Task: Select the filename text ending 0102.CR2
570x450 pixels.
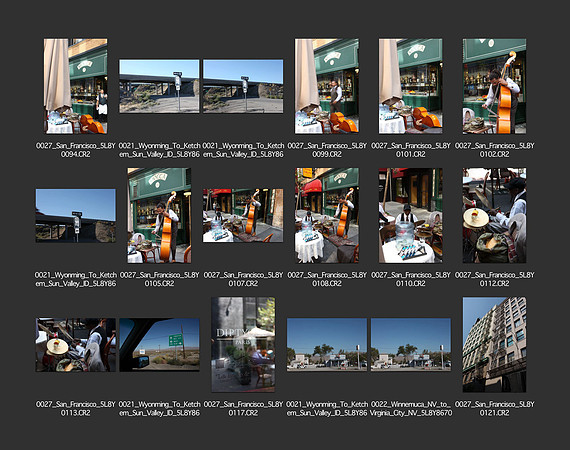Action: (494, 150)
